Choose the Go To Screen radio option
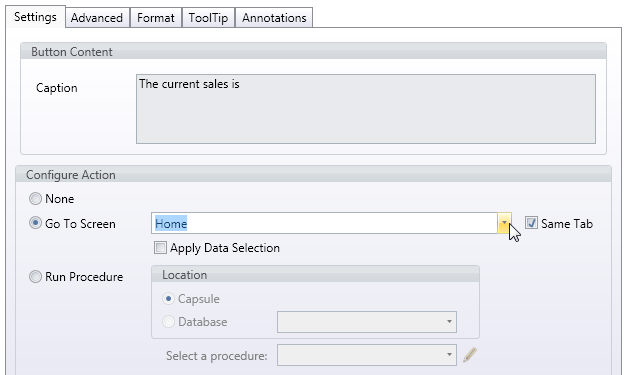 click(35, 223)
